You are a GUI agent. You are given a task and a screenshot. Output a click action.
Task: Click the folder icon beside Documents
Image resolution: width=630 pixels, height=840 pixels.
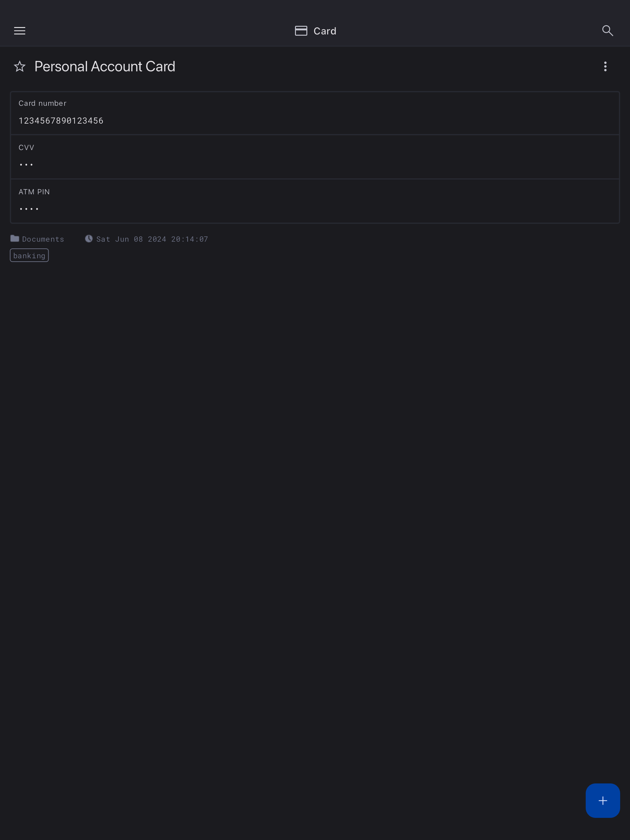15,239
